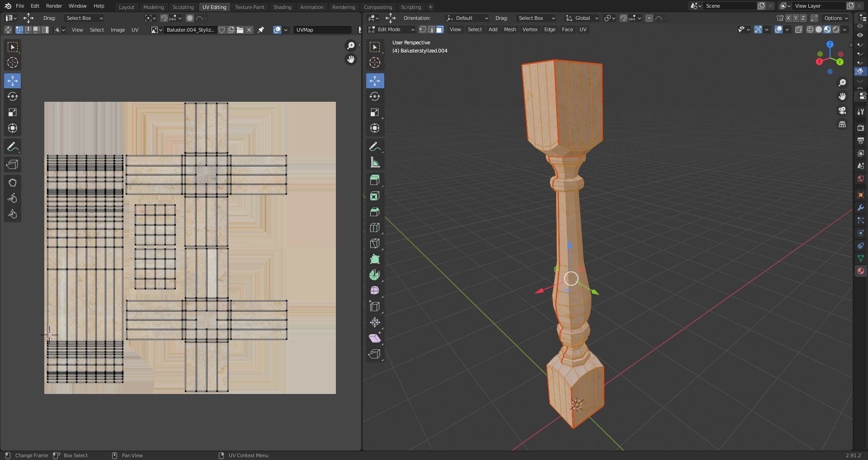Toggle UV sync selection
Screen dimensions: 868x460
[x=8, y=30]
